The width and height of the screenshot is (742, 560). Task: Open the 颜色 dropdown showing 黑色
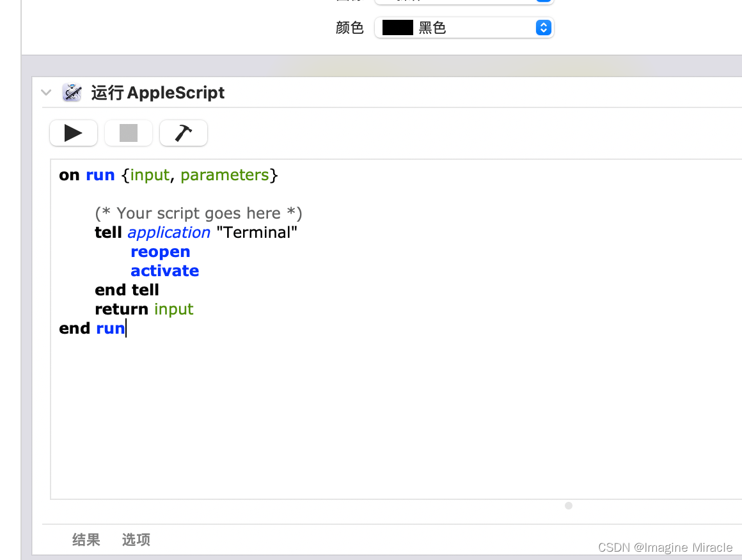point(464,28)
